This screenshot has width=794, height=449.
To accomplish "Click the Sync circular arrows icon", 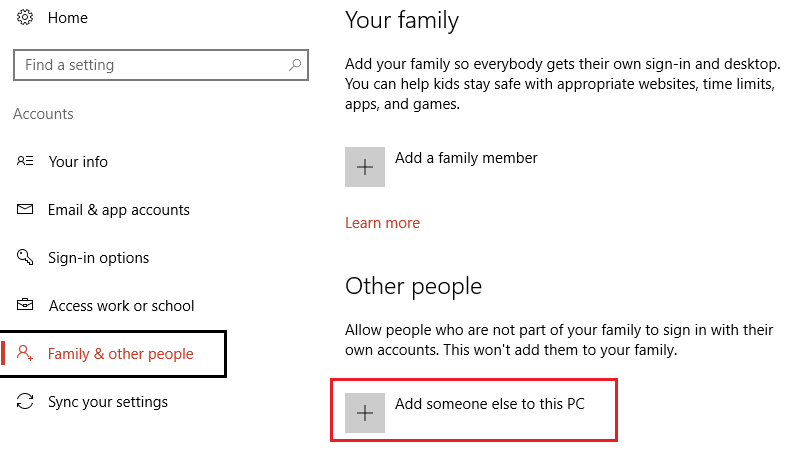I will coord(26,402).
